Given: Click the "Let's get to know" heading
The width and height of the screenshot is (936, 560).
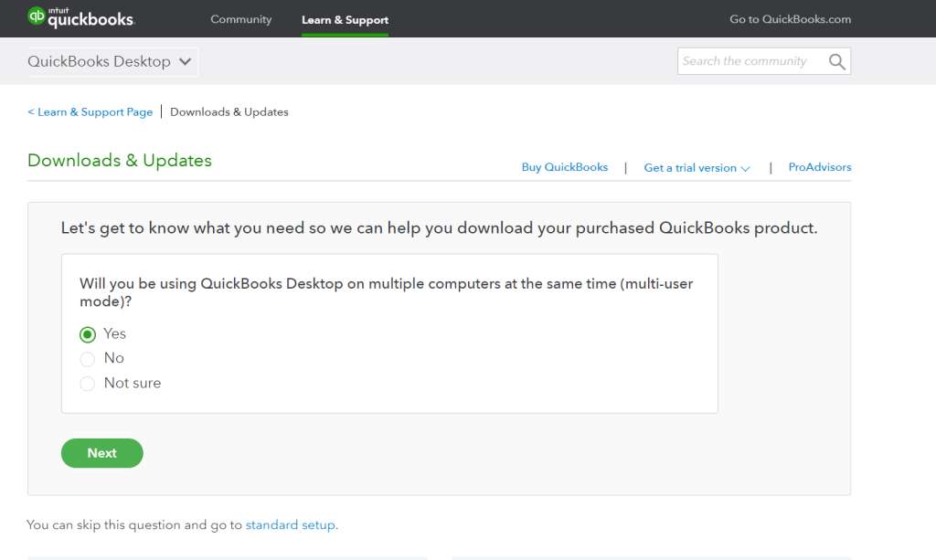Looking at the screenshot, I should click(x=440, y=227).
